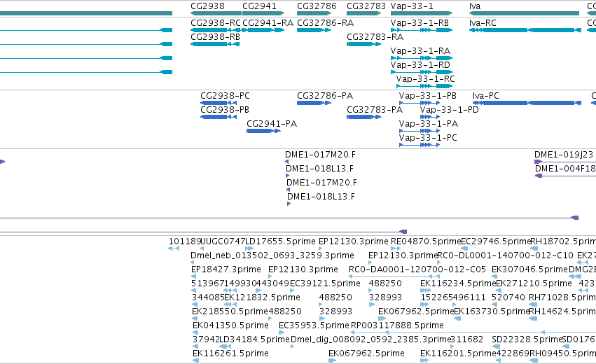This screenshot has height=364, width=596.
Task: Select protein CG32786-PA
Action: pyautogui.click(x=325, y=96)
